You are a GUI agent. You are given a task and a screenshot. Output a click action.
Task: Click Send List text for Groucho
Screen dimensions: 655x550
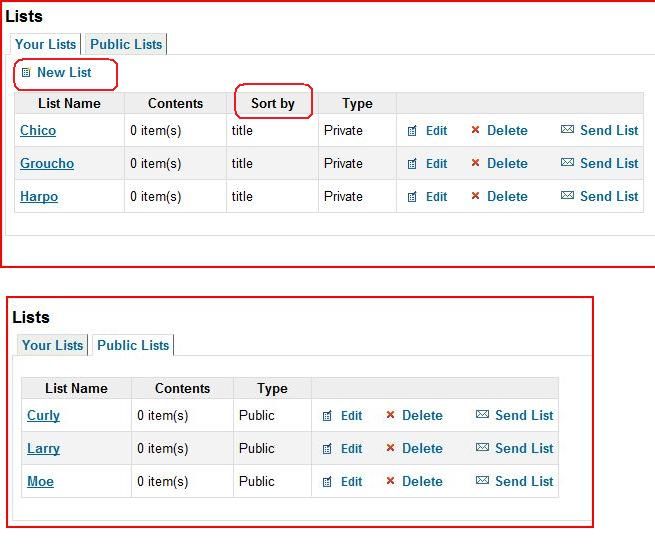[x=609, y=163]
